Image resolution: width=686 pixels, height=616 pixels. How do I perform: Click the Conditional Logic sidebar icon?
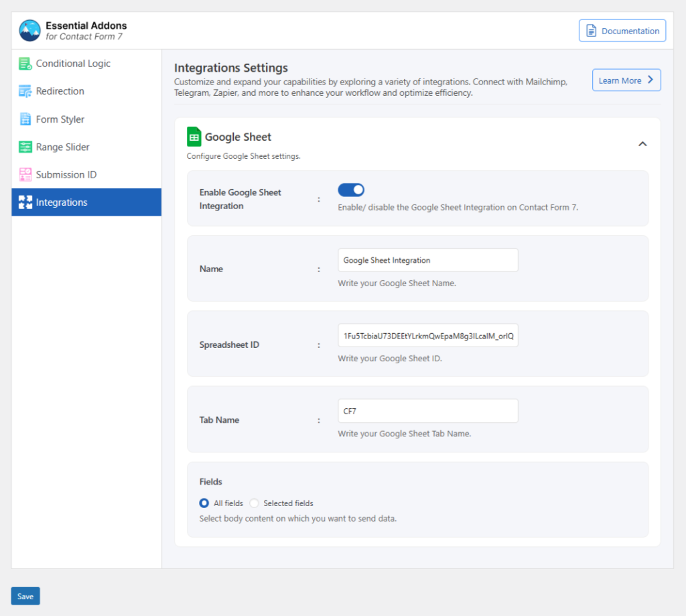tap(25, 64)
